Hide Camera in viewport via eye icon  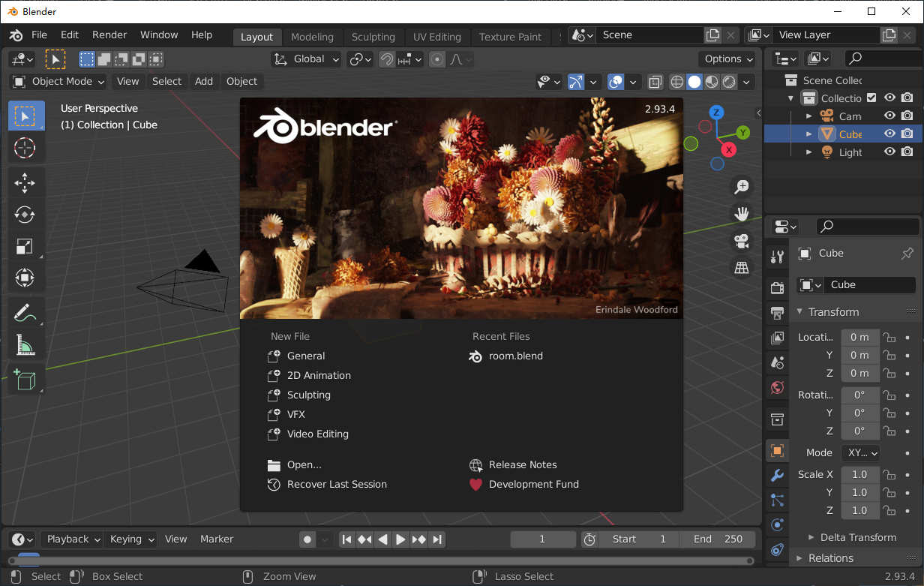click(x=889, y=116)
